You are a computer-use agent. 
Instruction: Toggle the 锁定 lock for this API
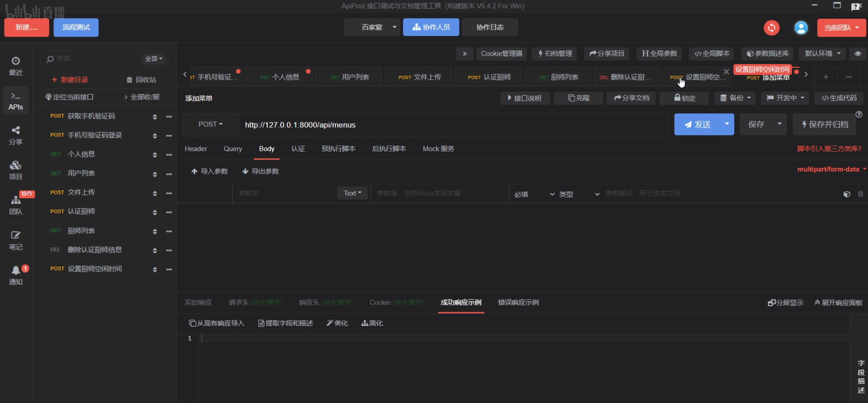click(x=684, y=98)
